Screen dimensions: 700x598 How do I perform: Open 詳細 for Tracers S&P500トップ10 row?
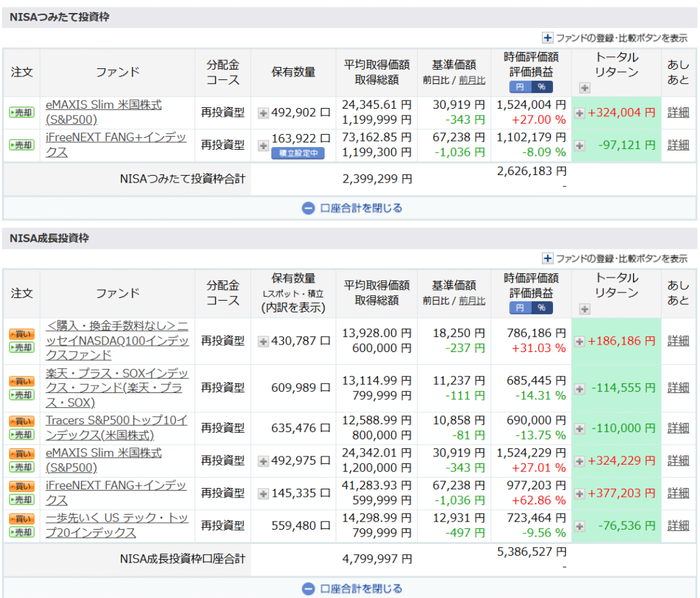[x=678, y=428]
